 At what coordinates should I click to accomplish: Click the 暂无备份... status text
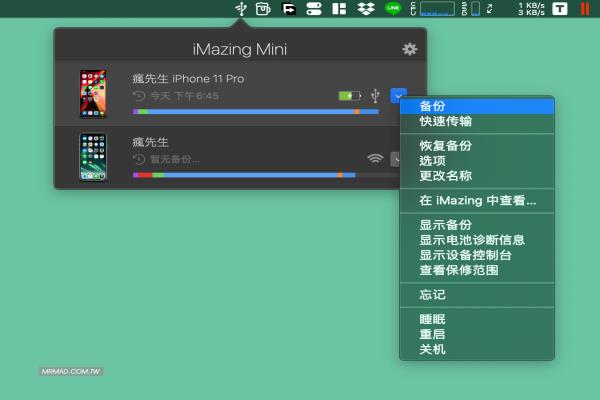[x=174, y=159]
